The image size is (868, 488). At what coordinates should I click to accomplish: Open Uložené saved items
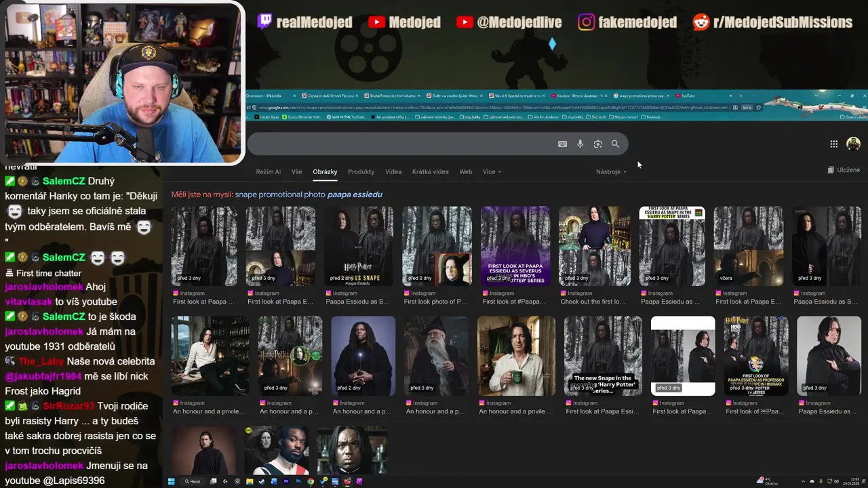coord(844,170)
